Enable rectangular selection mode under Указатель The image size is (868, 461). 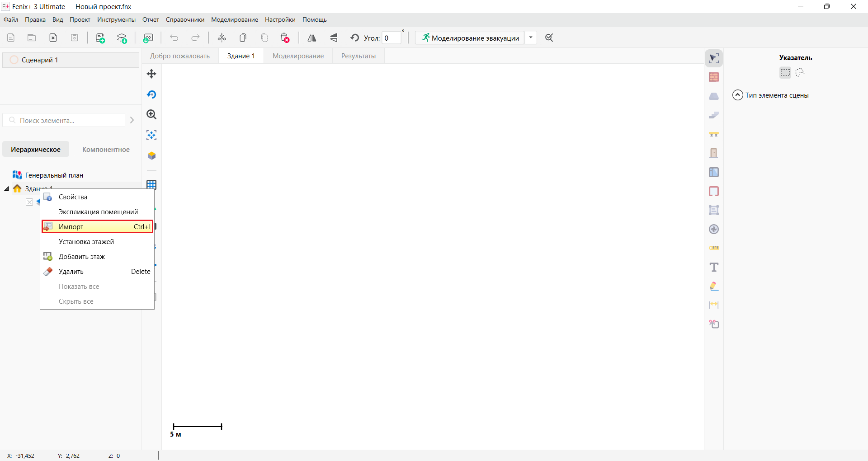tap(784, 72)
